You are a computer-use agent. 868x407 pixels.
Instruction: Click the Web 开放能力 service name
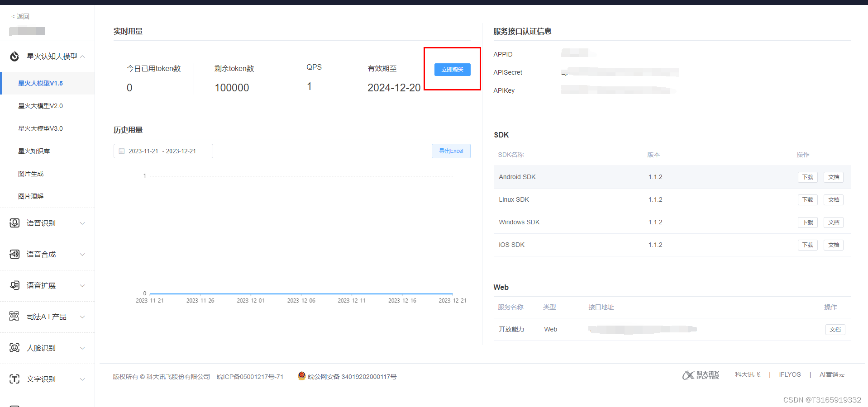(511, 329)
